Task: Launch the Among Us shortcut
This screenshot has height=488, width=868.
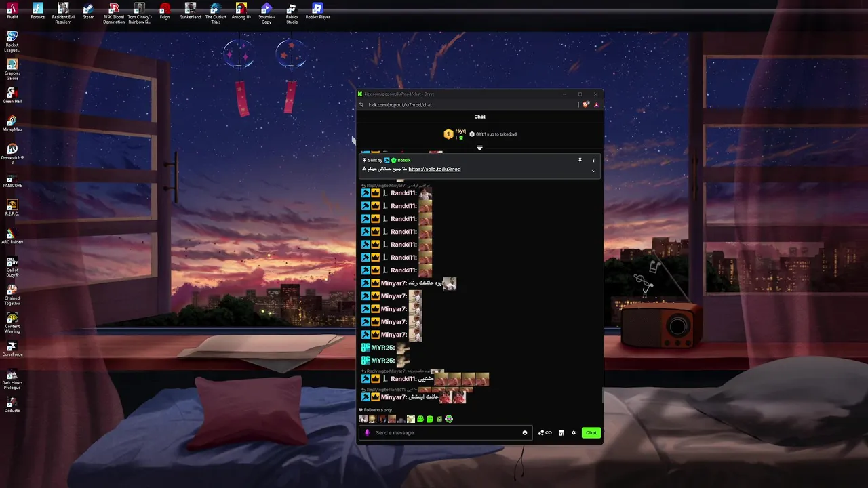Action: coord(241,11)
